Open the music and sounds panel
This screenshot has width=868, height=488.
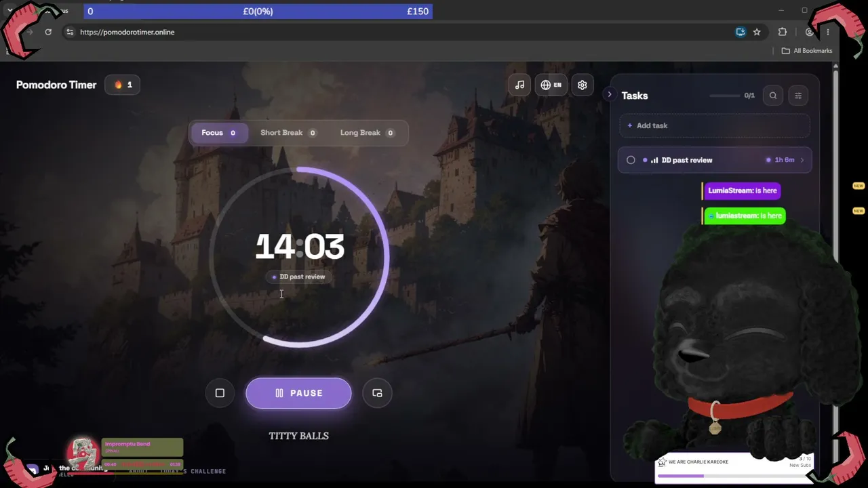click(519, 85)
